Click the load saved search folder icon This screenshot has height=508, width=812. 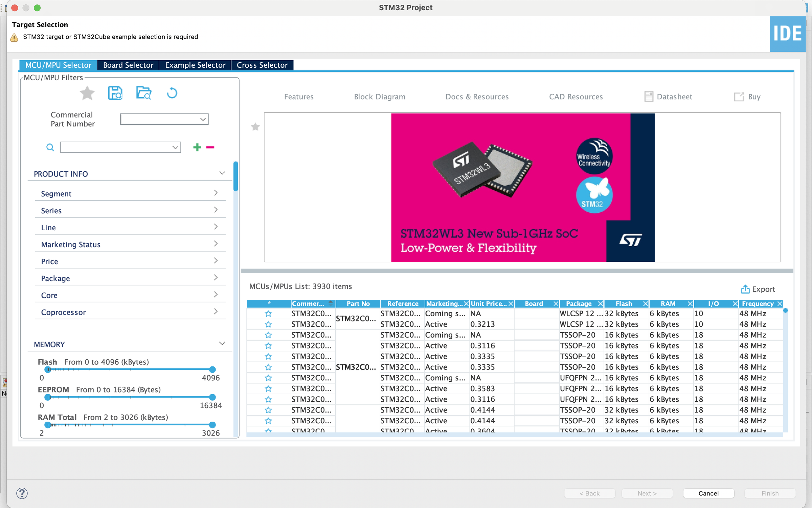point(144,93)
